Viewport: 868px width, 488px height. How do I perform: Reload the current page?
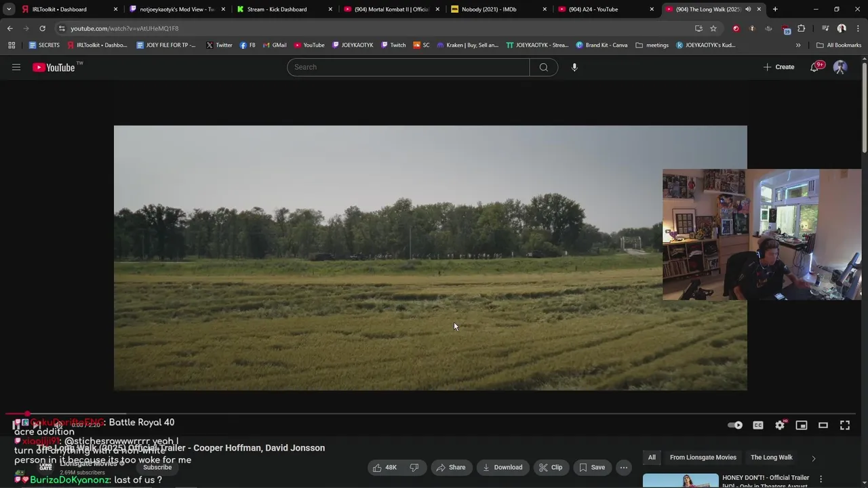pos(42,28)
